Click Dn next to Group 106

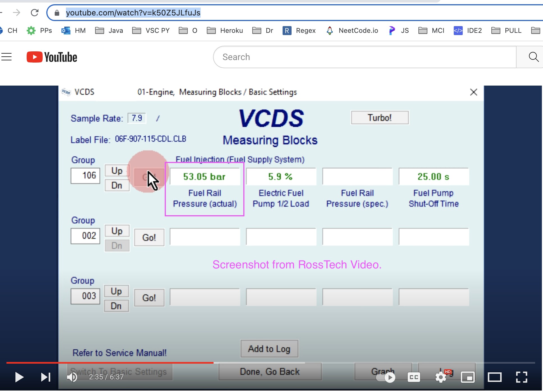pyautogui.click(x=117, y=185)
